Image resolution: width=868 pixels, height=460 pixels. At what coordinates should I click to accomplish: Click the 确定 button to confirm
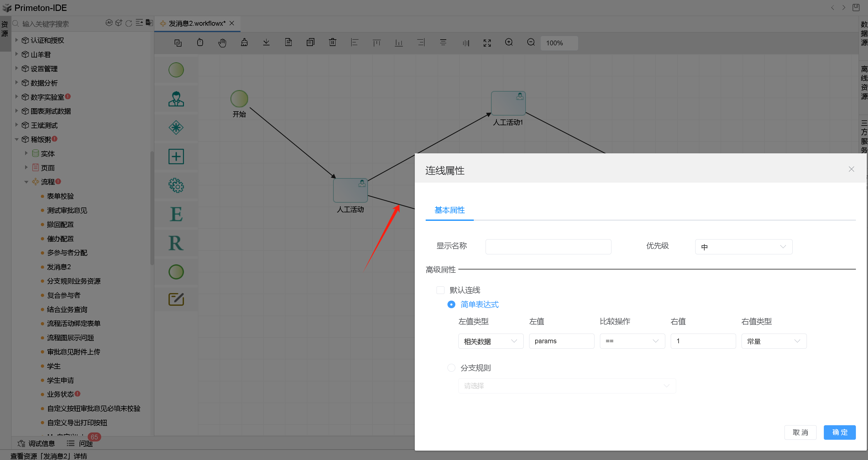tap(839, 432)
